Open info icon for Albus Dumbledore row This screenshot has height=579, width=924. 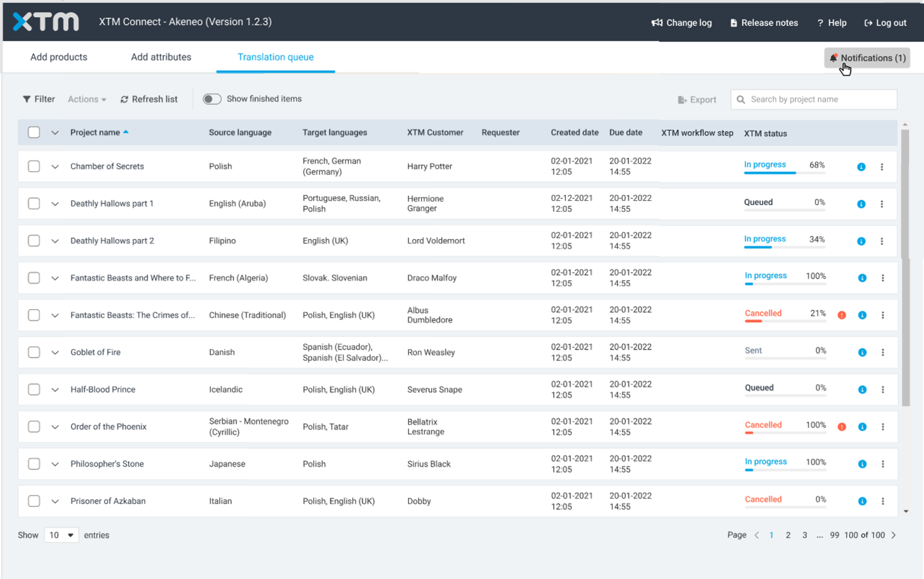click(862, 315)
